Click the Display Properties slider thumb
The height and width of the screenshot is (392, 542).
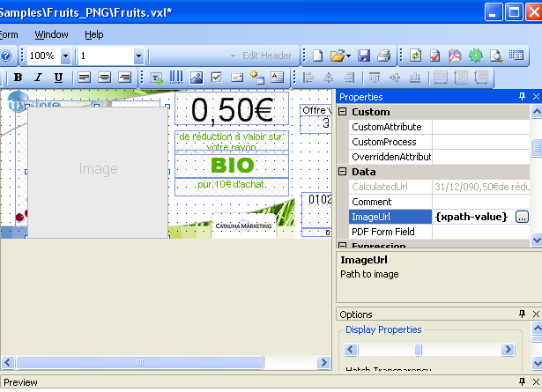pos(419,350)
